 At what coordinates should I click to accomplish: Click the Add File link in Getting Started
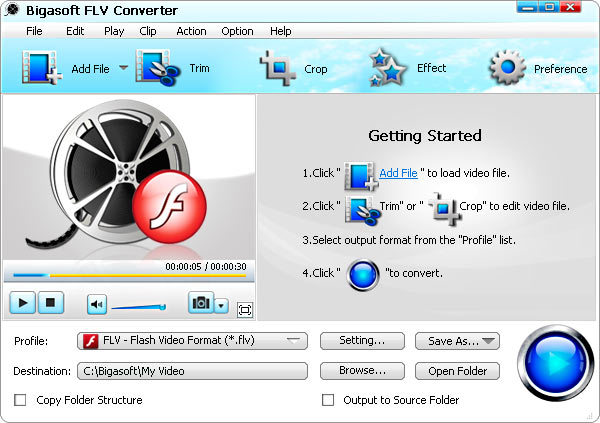[398, 173]
